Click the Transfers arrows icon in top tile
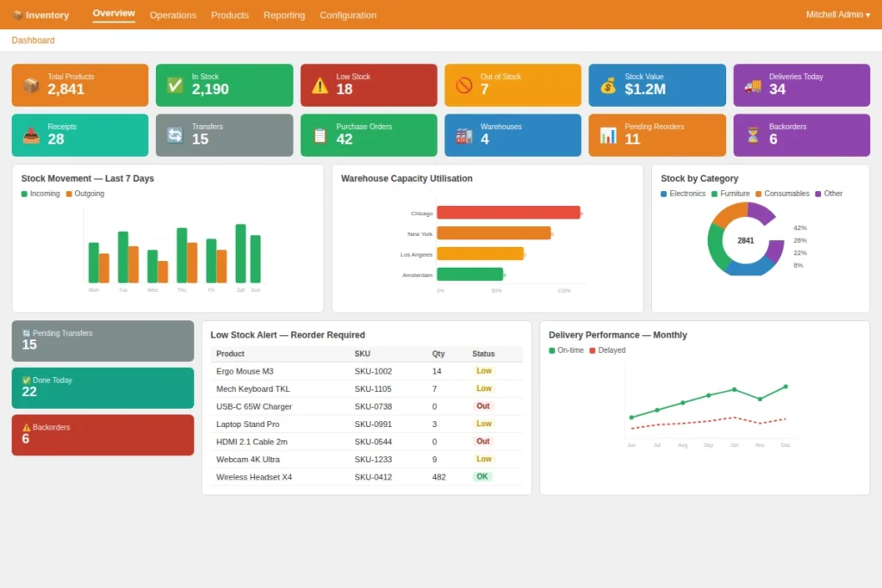 pyautogui.click(x=175, y=135)
